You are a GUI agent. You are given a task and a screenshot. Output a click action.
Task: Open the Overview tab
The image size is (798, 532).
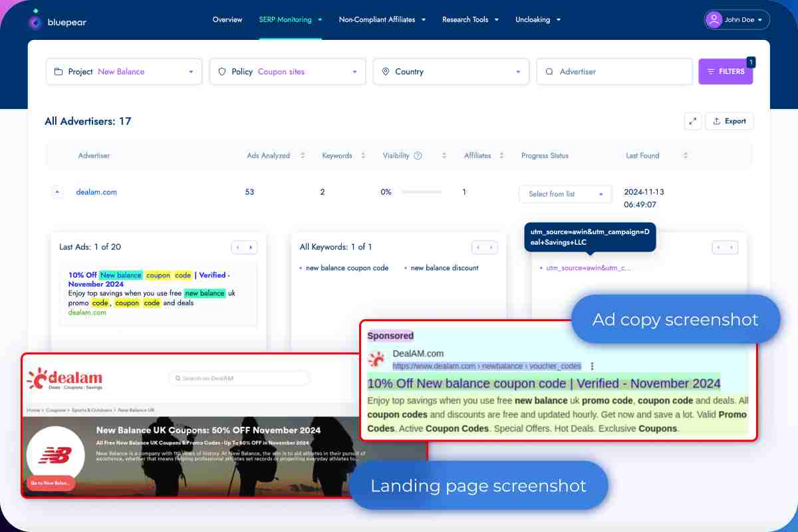[x=227, y=19]
